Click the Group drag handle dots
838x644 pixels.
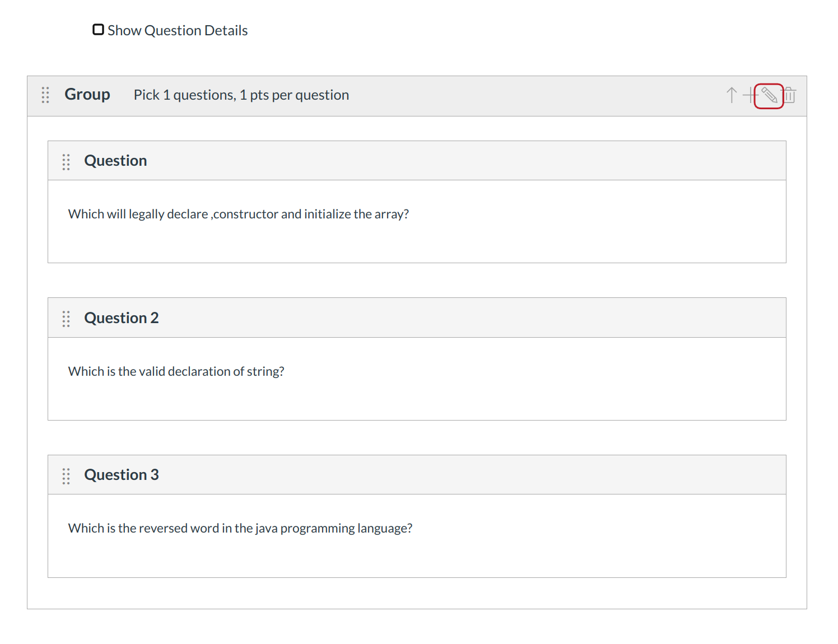[45, 95]
